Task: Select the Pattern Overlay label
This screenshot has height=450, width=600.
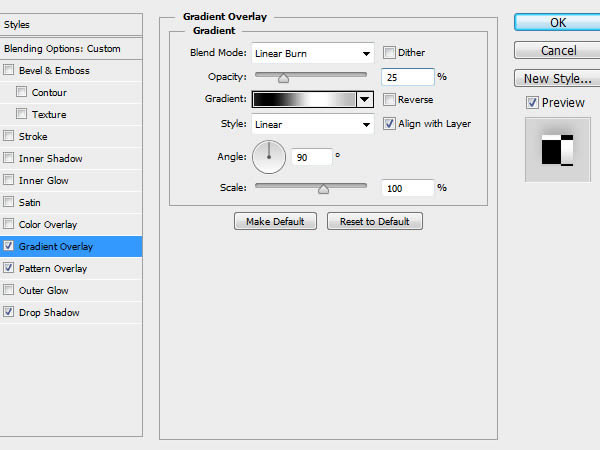Action: 53,269
